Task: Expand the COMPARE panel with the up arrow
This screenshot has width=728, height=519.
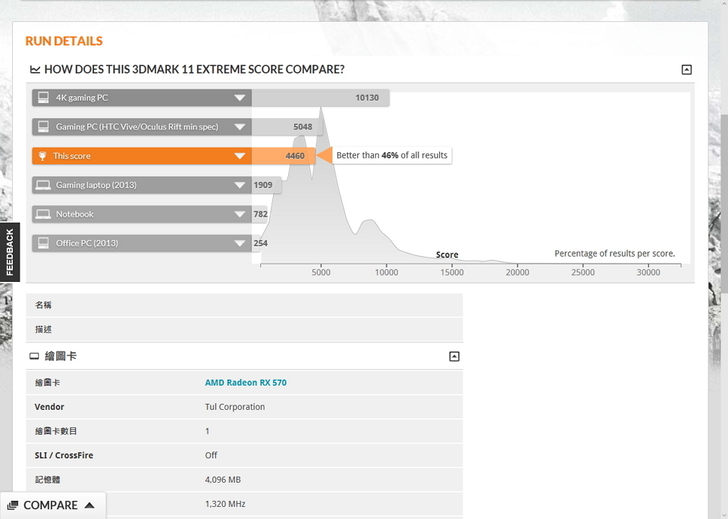Action: (89, 505)
